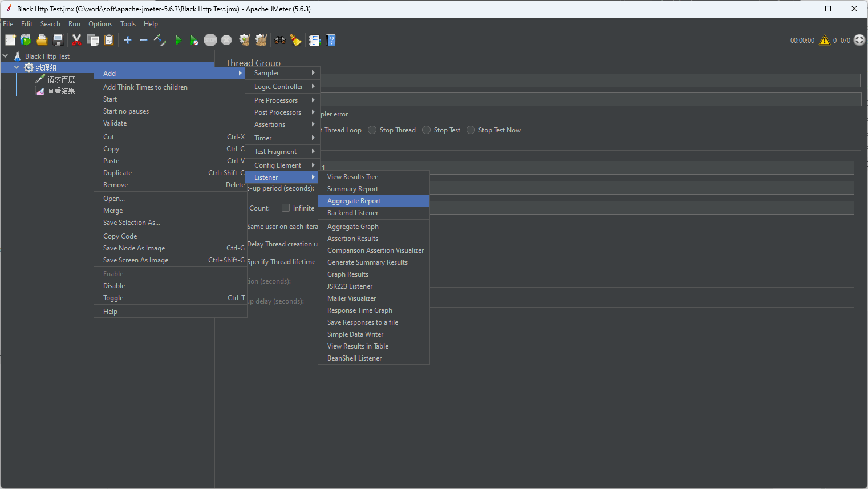Click the warning triangle log icon
The width and height of the screenshot is (868, 489).
click(x=825, y=40)
